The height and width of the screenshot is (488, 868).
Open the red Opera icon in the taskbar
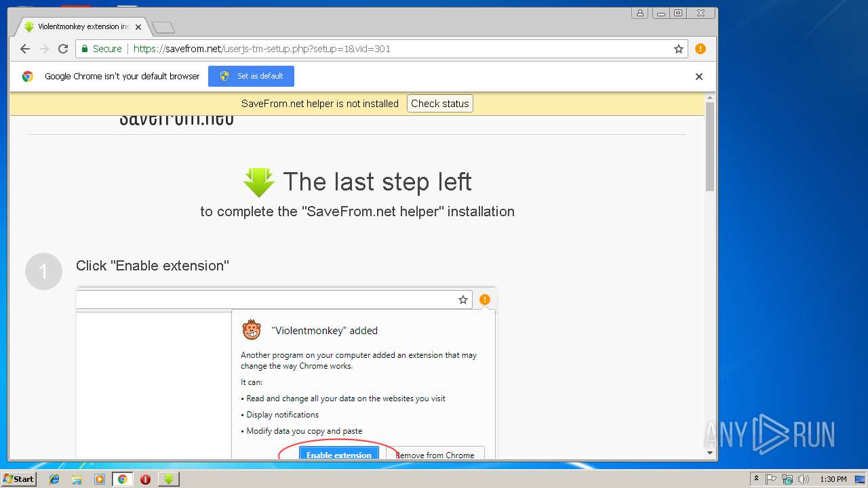click(145, 479)
